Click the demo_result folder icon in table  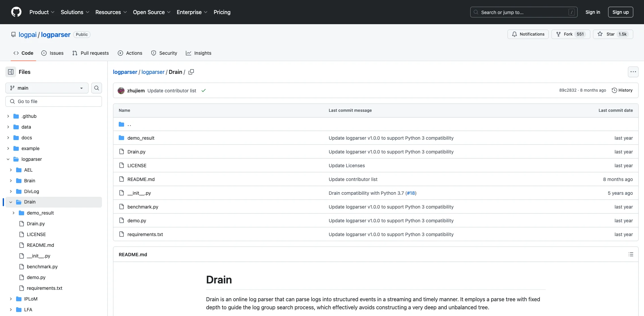[x=121, y=138]
